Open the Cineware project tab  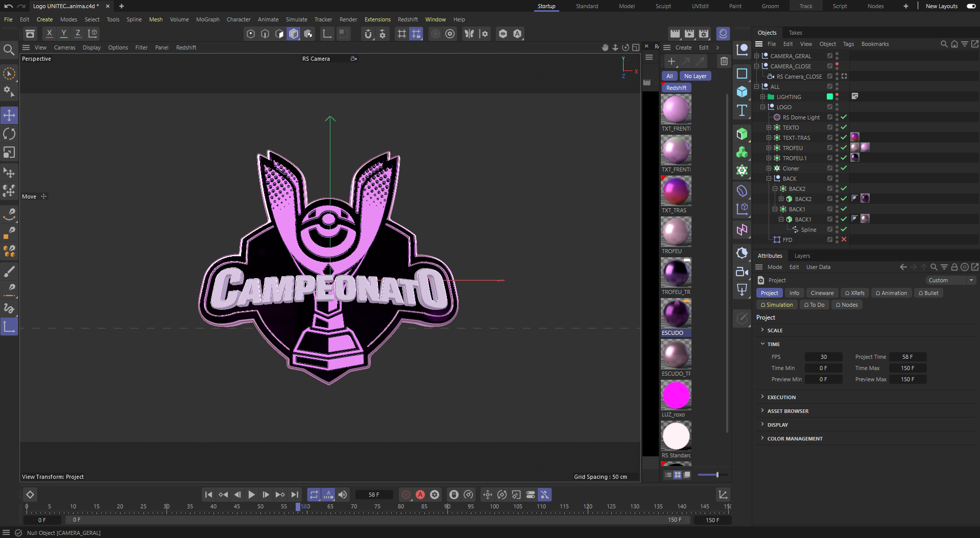click(x=822, y=293)
